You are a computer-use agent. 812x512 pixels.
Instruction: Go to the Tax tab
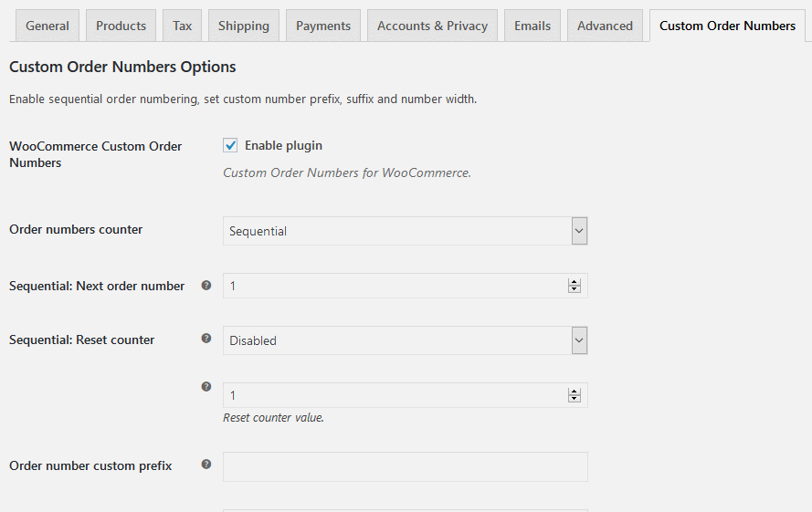click(183, 26)
